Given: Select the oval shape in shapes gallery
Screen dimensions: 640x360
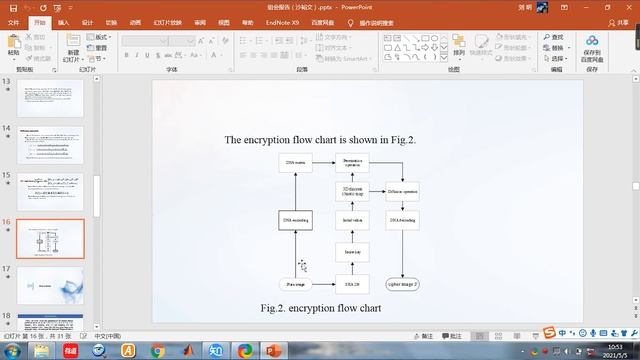Looking at the screenshot, I should pyautogui.click(x=435, y=38).
